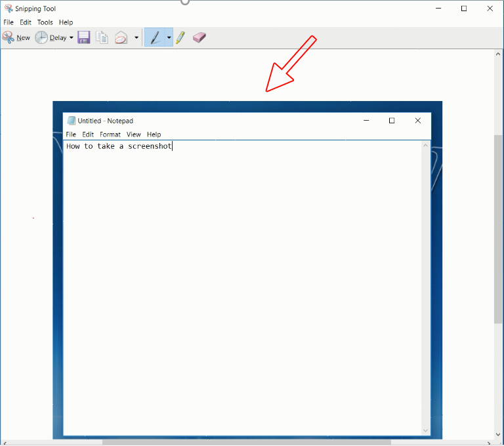Click the Delay clock icon
Screen dimensions: 504x446
[42, 37]
